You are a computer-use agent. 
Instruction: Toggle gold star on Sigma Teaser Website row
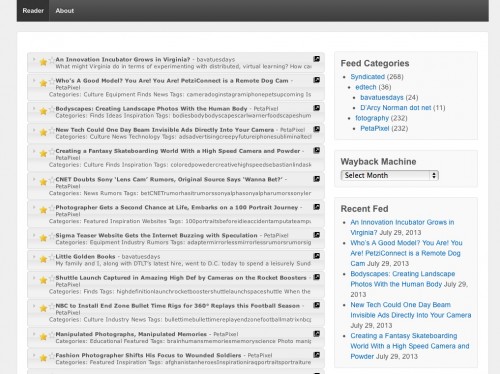(43, 238)
